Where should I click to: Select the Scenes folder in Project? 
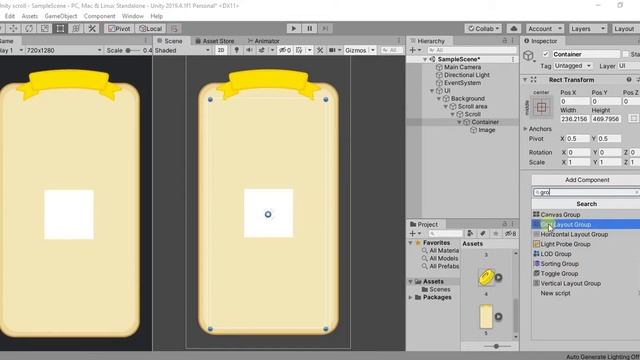pos(440,289)
